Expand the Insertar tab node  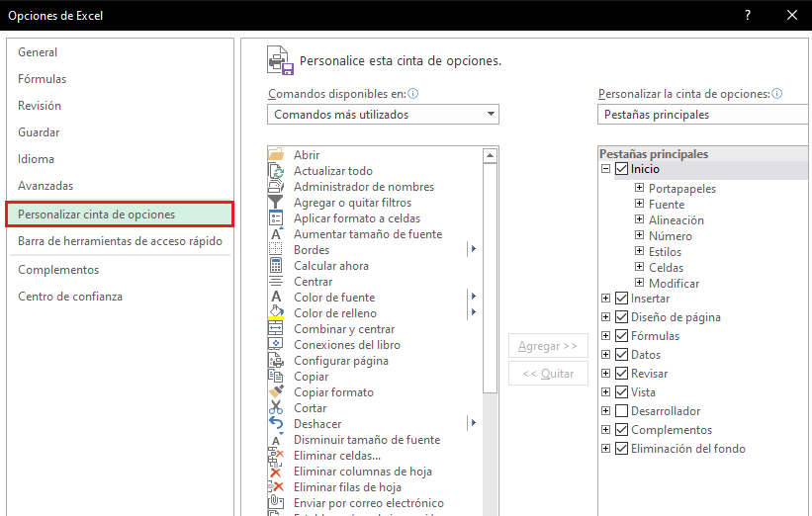[605, 299]
